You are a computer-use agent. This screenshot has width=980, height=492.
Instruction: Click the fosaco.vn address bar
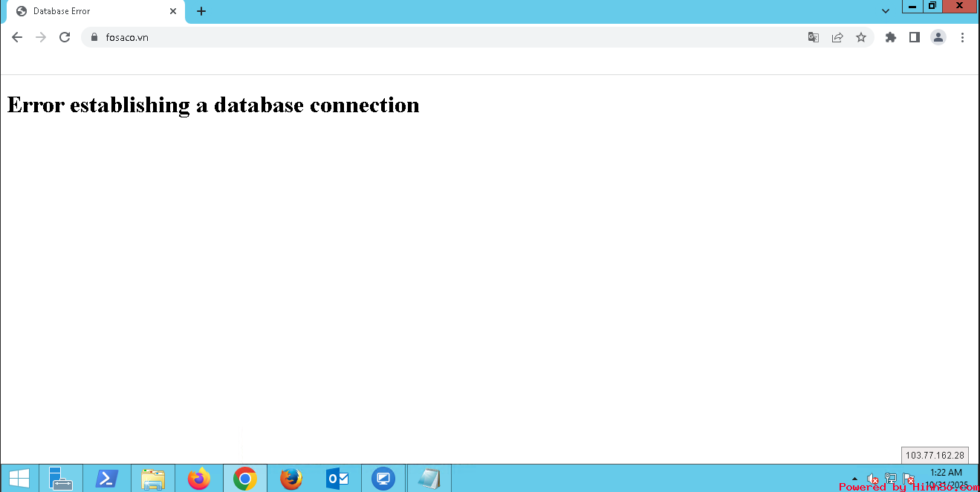tap(446, 37)
